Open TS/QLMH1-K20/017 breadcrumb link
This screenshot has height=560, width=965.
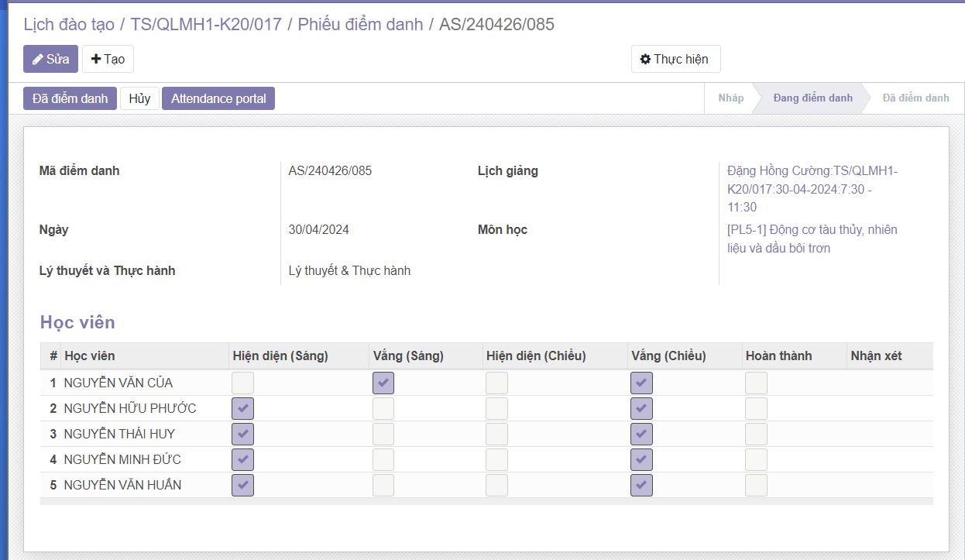[206, 24]
